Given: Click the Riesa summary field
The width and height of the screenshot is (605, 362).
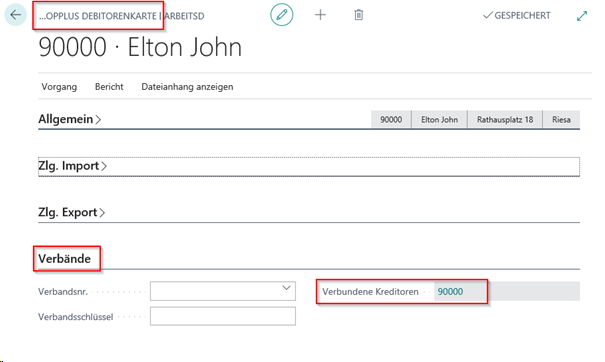Looking at the screenshot, I should (561, 120).
